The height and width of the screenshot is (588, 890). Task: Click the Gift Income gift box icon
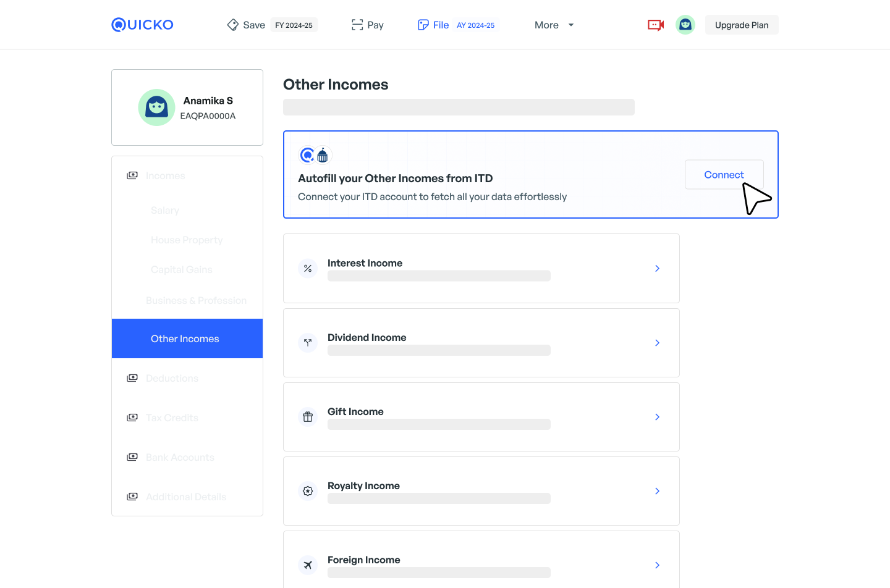(308, 417)
